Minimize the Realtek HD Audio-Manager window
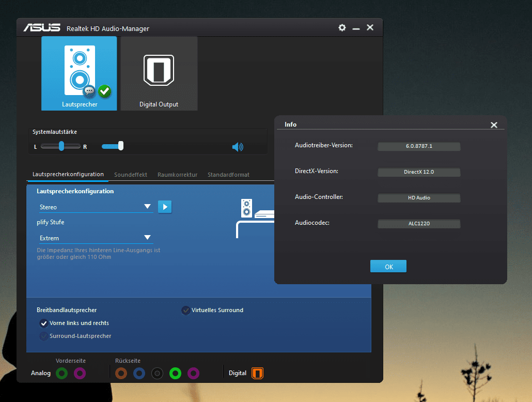This screenshot has height=402, width=532. (x=356, y=28)
